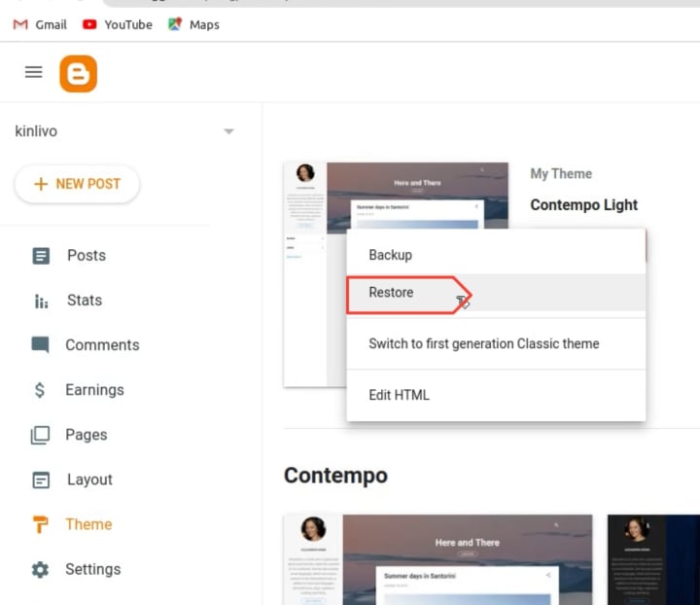
Task: Select Theme in the sidebar
Action: coord(88,524)
